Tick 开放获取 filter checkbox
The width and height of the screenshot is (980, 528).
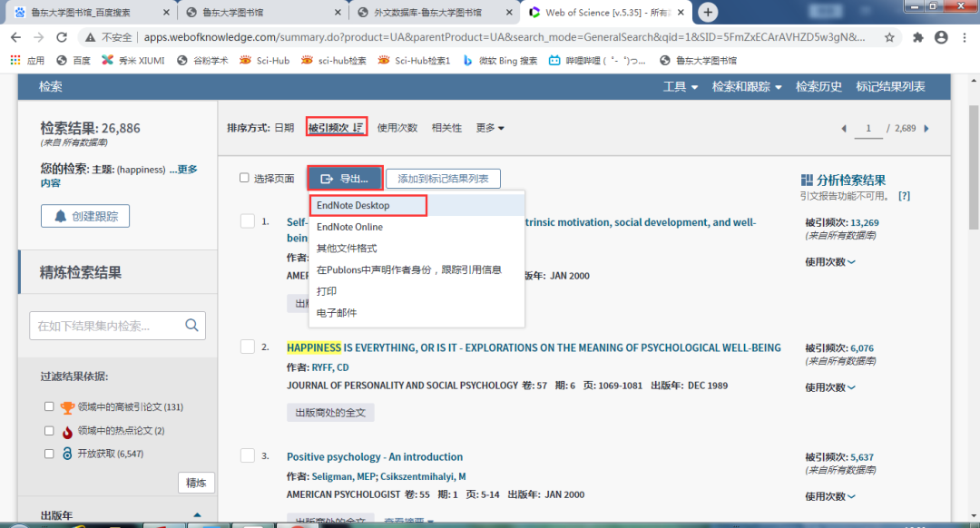pos(49,454)
